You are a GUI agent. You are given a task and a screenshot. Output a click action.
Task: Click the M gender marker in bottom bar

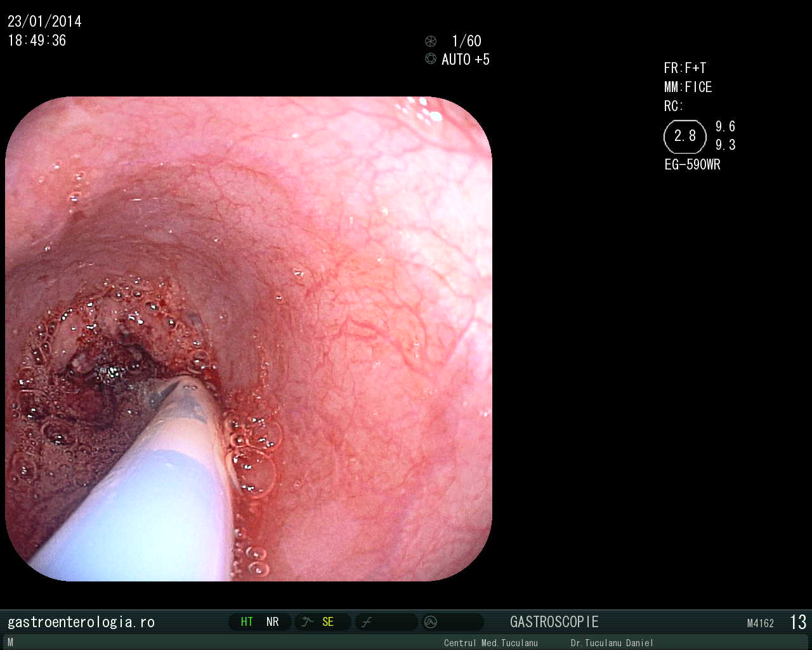(x=10, y=643)
